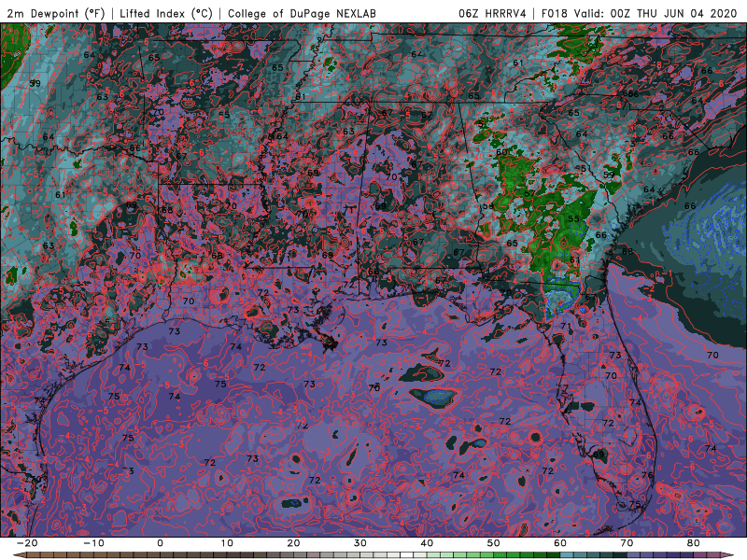Image resolution: width=747 pixels, height=560 pixels.
Task: Click the "06Z HRRRV4" model run label
Action: tap(492, 13)
